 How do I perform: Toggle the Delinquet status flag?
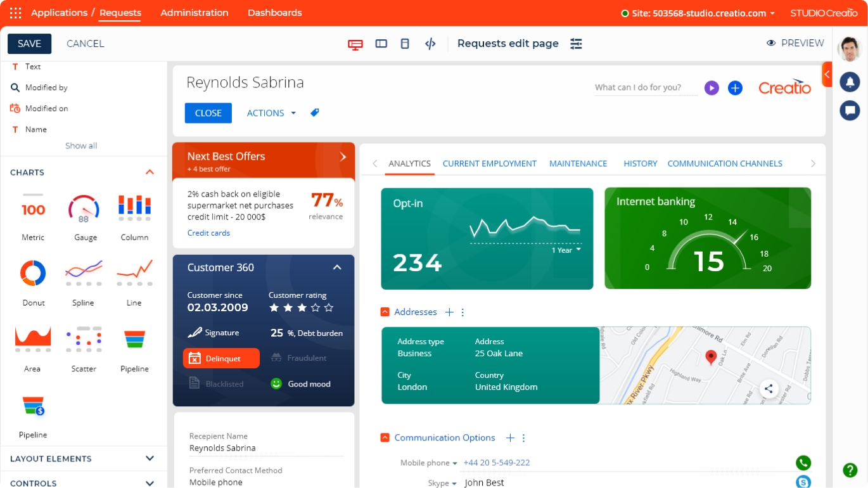(221, 358)
